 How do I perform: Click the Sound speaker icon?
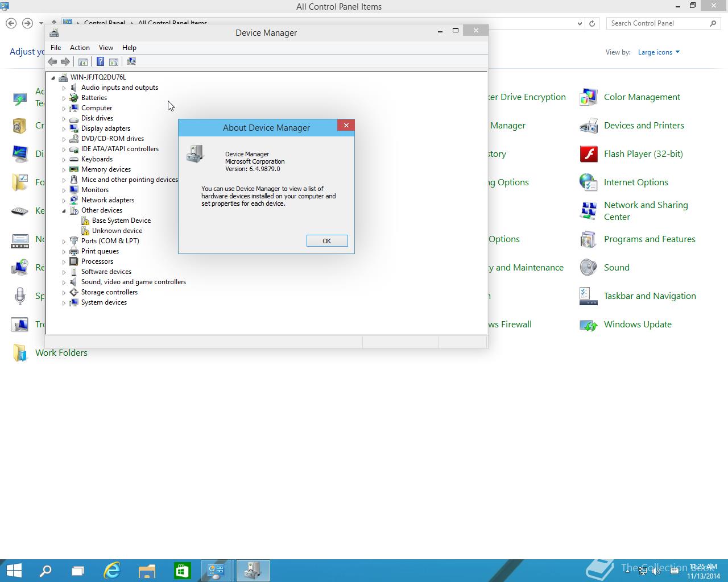[x=588, y=268]
